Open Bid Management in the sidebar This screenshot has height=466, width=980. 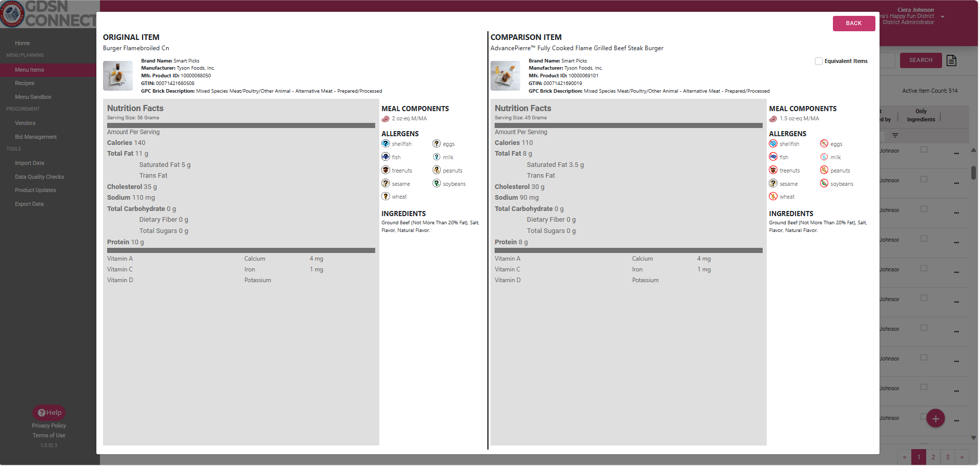tap(35, 137)
